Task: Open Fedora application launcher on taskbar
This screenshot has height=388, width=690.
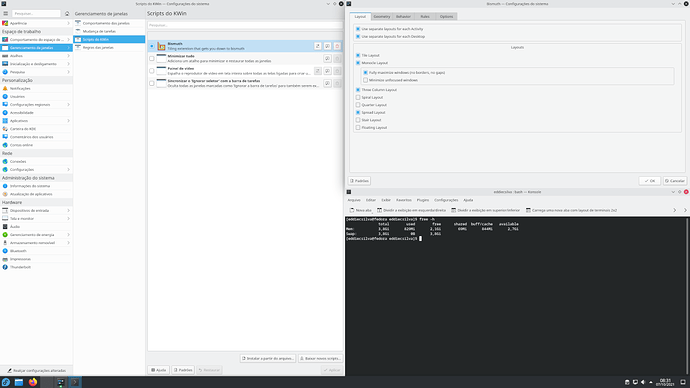Action: [x=6, y=382]
